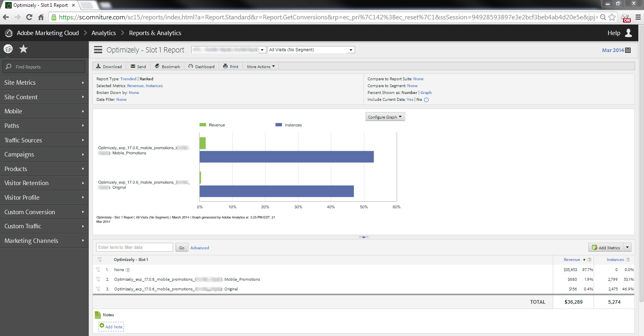644x336 pixels.
Task: Click the Enter term to filter data field
Action: click(134, 247)
